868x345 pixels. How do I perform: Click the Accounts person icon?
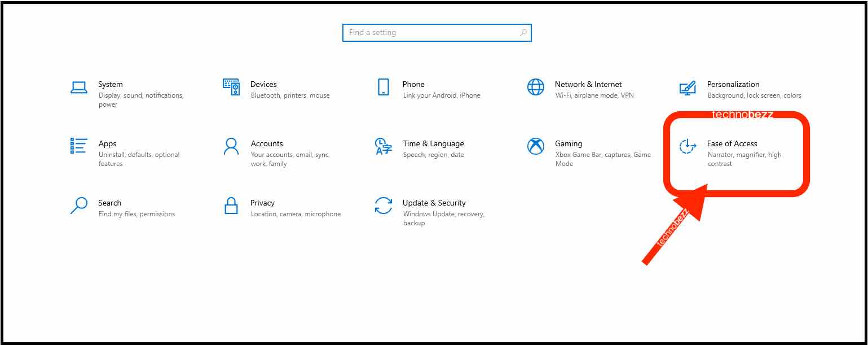tap(231, 146)
